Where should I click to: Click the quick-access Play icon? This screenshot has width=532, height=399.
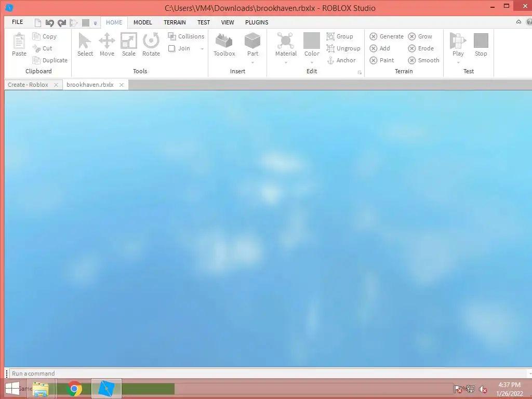tap(73, 23)
